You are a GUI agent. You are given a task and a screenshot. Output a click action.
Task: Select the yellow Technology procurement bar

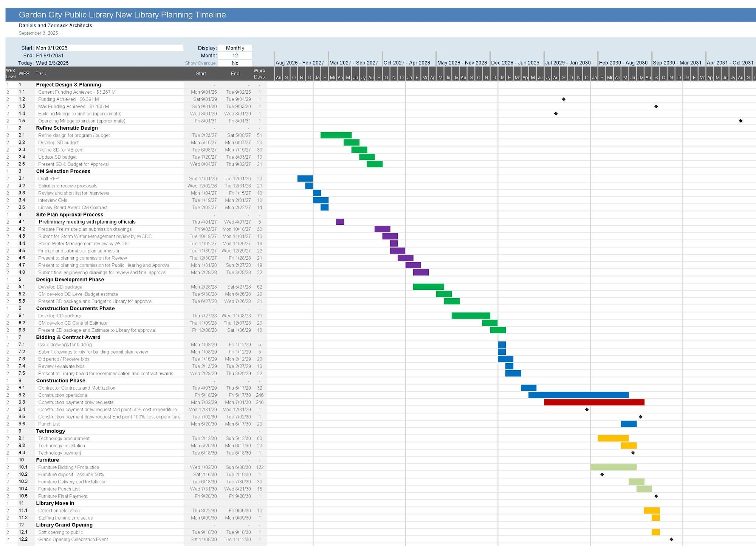[612, 438]
